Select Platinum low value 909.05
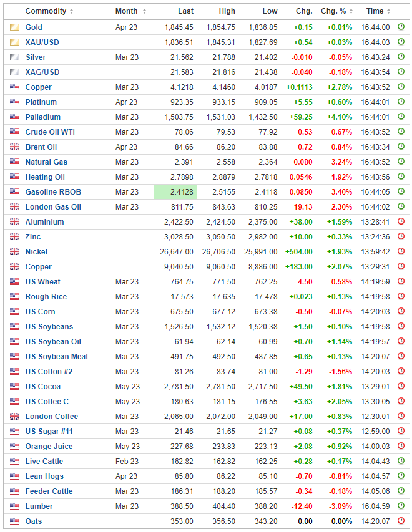 click(x=266, y=102)
